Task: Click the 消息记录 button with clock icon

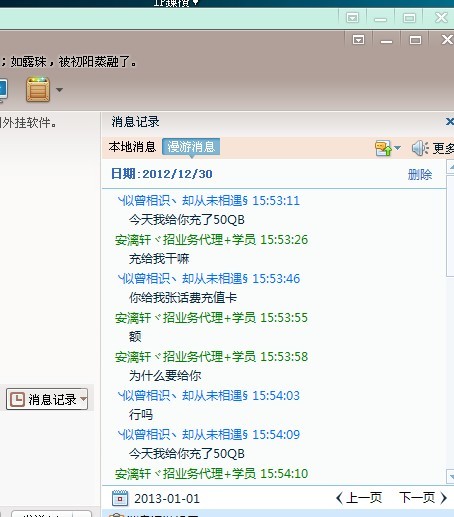Action: click(43, 399)
